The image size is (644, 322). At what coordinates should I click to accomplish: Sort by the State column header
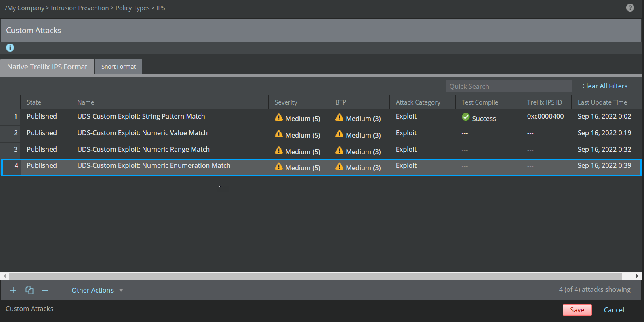[x=46, y=102]
